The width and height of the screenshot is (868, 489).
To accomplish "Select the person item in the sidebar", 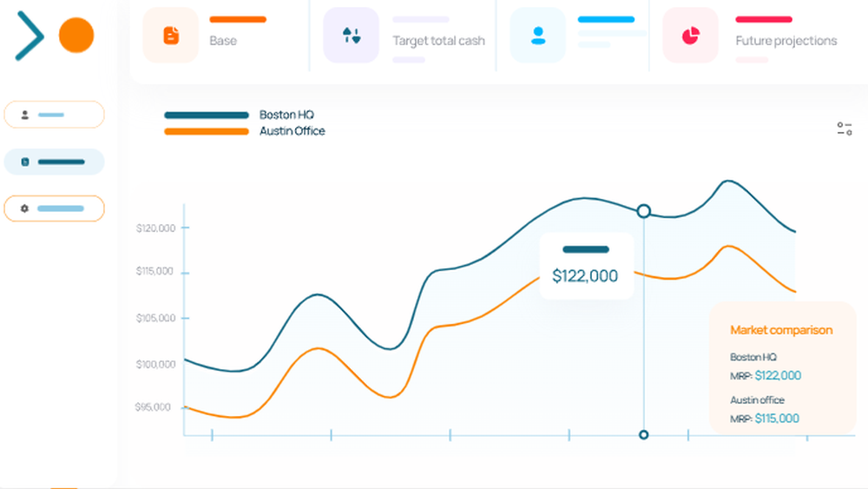I will [54, 115].
